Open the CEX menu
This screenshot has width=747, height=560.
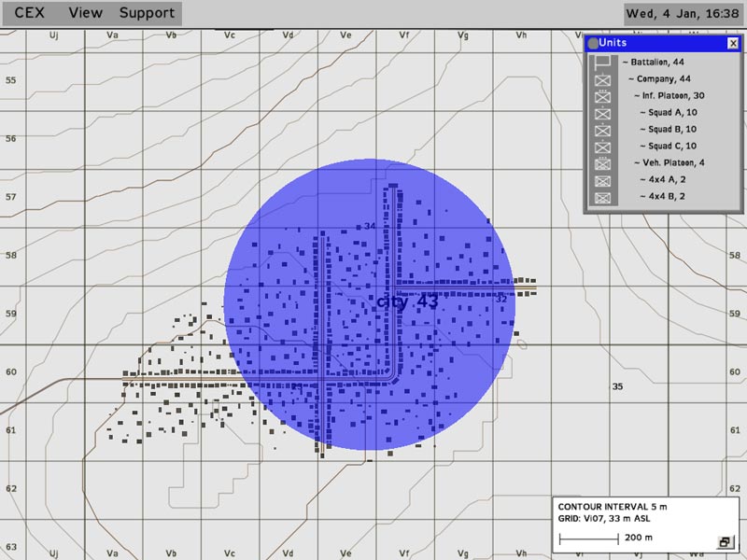(30, 13)
